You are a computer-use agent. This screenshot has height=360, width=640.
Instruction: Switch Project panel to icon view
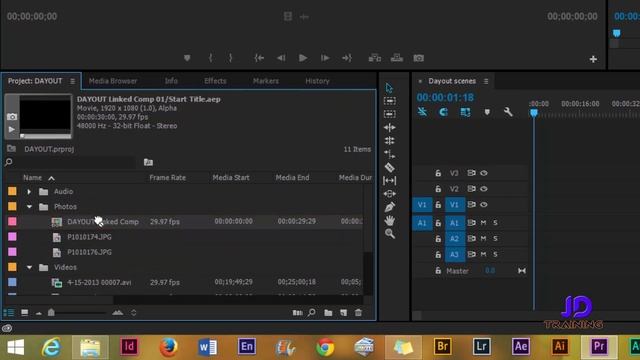point(24,313)
